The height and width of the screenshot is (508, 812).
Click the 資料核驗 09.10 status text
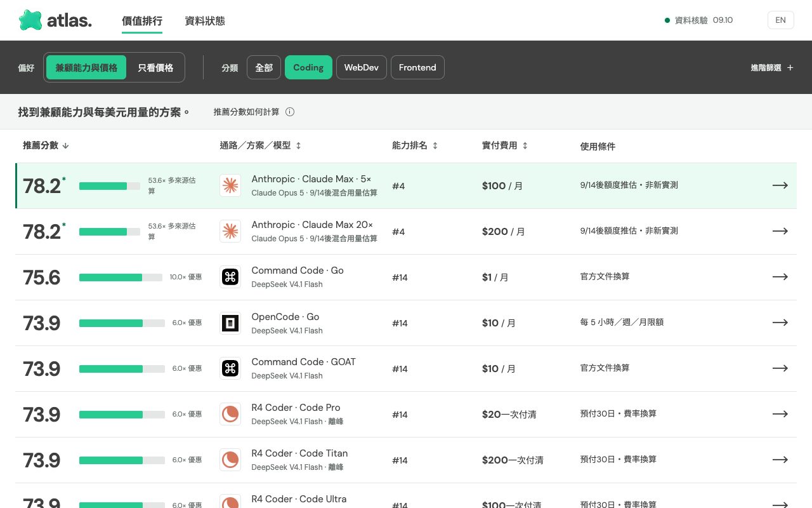click(704, 20)
